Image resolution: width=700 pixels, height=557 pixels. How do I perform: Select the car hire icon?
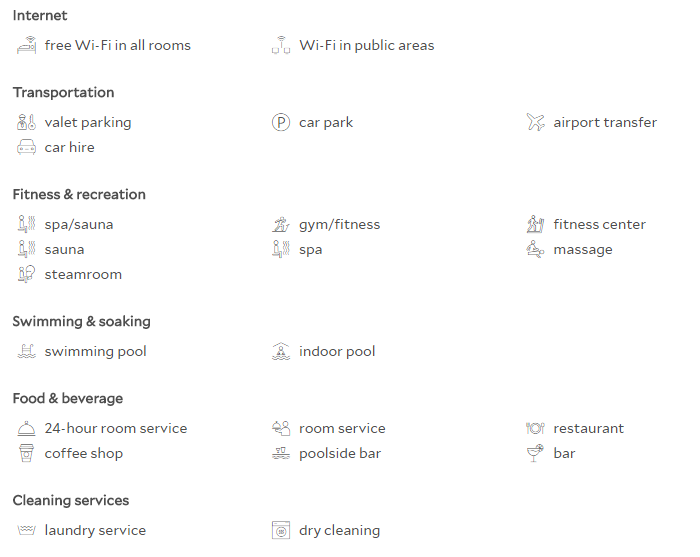[x=26, y=147]
